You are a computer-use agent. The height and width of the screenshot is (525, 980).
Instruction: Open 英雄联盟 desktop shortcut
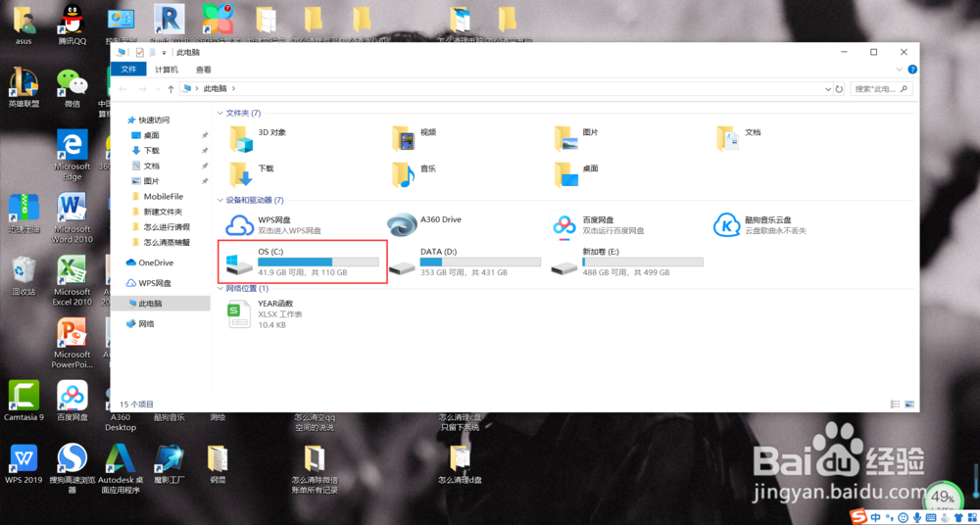(24, 87)
